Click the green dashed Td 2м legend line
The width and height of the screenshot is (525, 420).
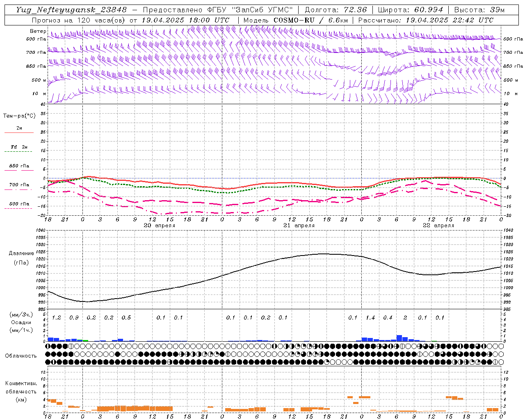19,152
